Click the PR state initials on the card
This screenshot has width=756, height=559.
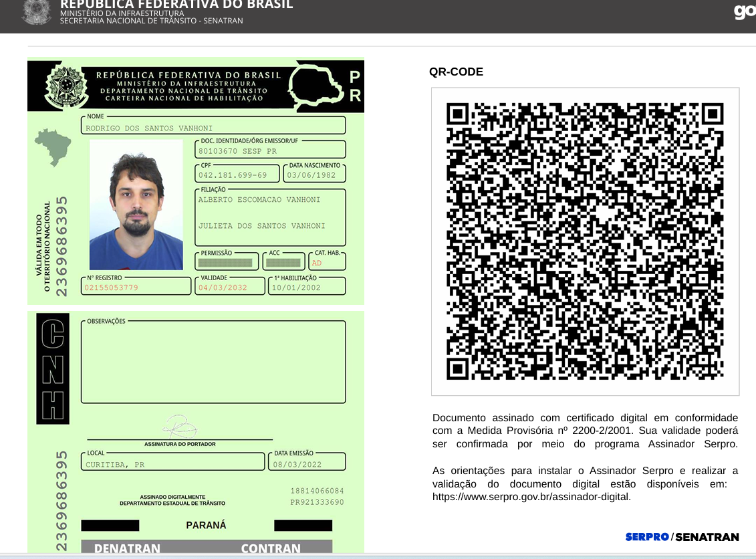(x=355, y=86)
